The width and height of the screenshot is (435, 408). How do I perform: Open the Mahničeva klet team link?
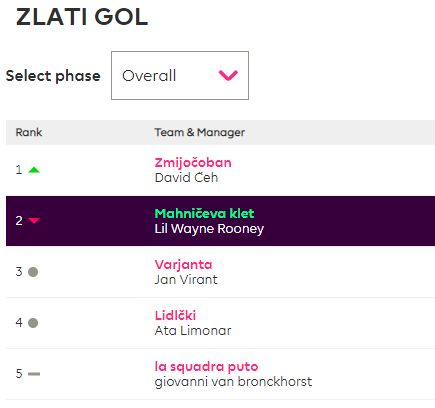click(204, 213)
